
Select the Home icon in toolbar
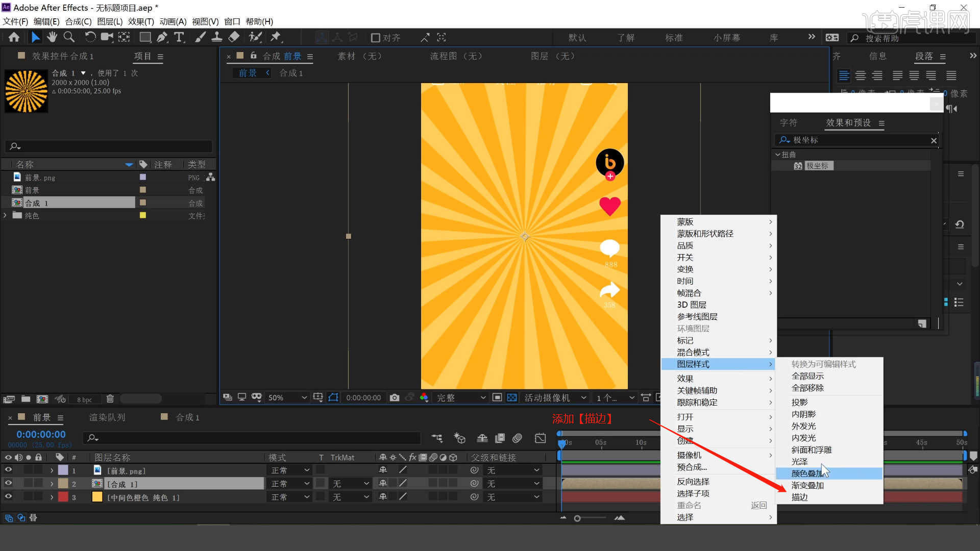14,37
